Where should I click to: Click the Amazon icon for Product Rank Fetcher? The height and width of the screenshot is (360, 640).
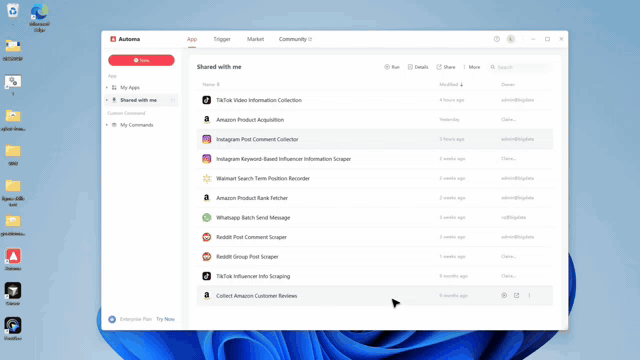(x=207, y=198)
